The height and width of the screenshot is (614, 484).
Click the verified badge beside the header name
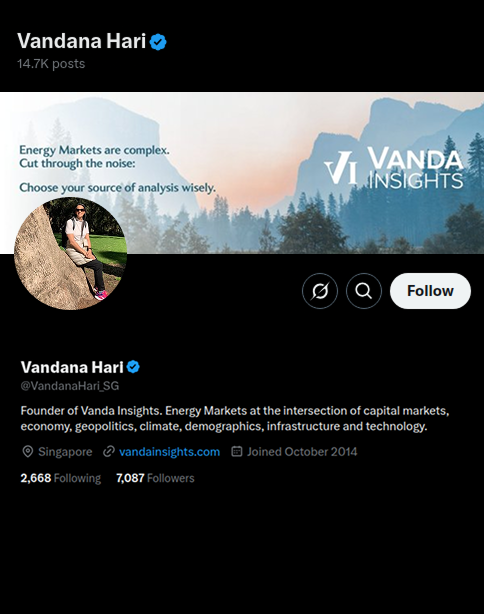pyautogui.click(x=158, y=42)
